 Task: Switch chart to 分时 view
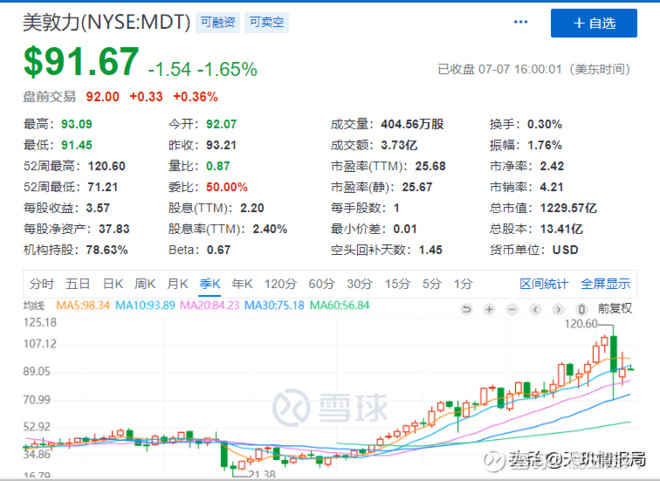pyautogui.click(x=42, y=284)
